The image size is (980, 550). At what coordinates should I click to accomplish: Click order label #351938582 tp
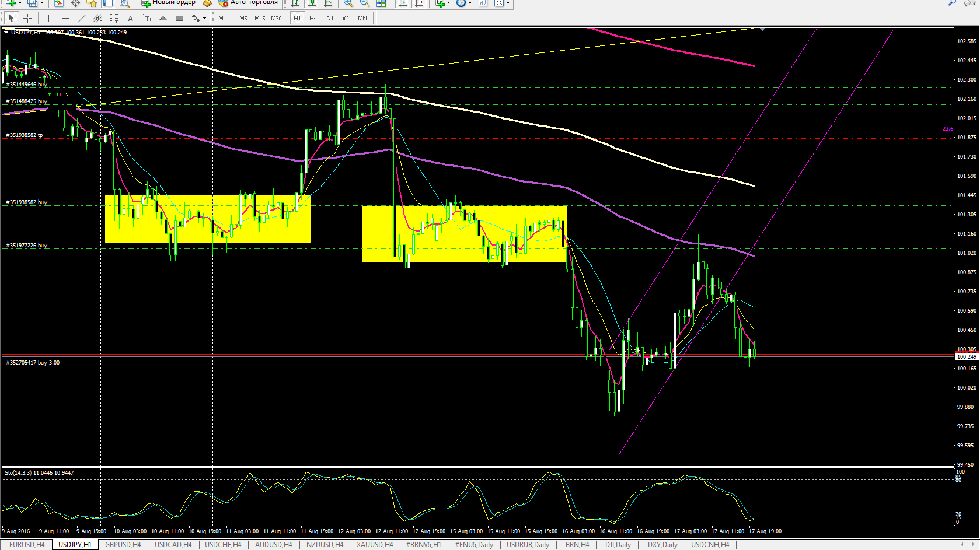(25, 135)
